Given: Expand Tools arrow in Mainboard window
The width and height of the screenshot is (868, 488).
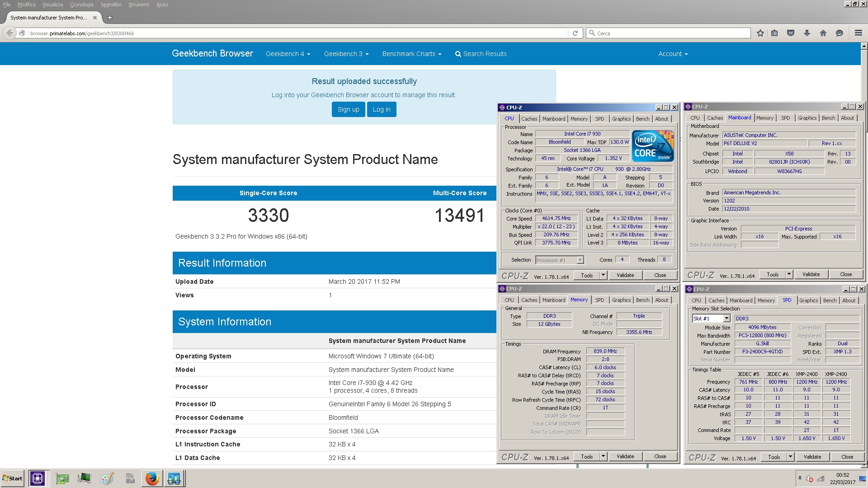Looking at the screenshot, I should pos(788,274).
